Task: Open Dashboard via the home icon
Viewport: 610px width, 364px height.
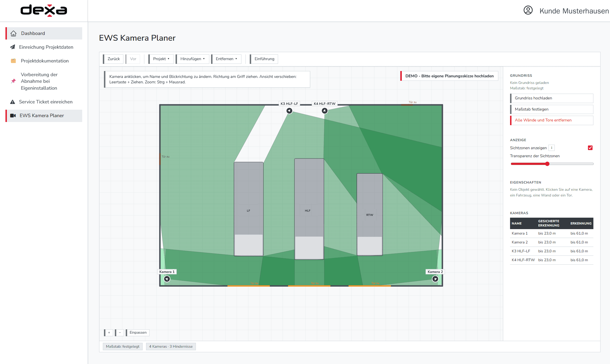Action: coord(13,34)
